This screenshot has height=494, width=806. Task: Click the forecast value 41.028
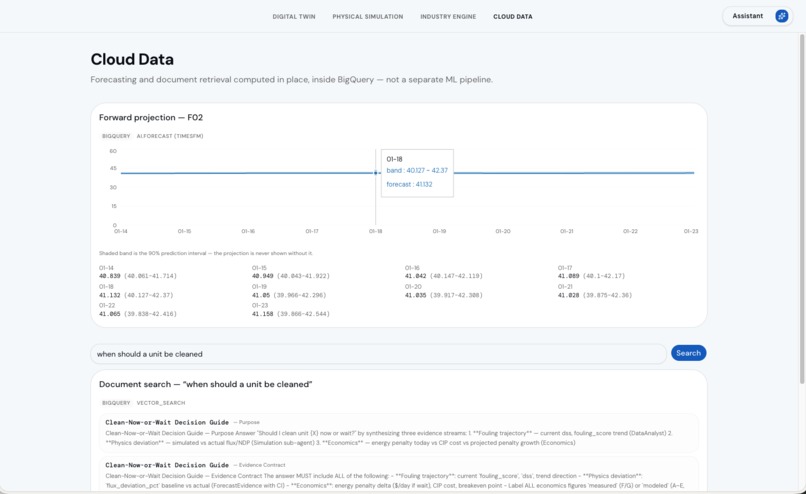pyautogui.click(x=569, y=296)
